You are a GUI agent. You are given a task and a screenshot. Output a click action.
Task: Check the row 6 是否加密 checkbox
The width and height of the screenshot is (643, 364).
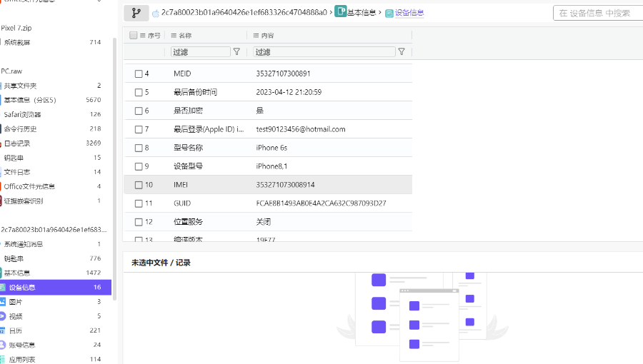click(x=139, y=111)
